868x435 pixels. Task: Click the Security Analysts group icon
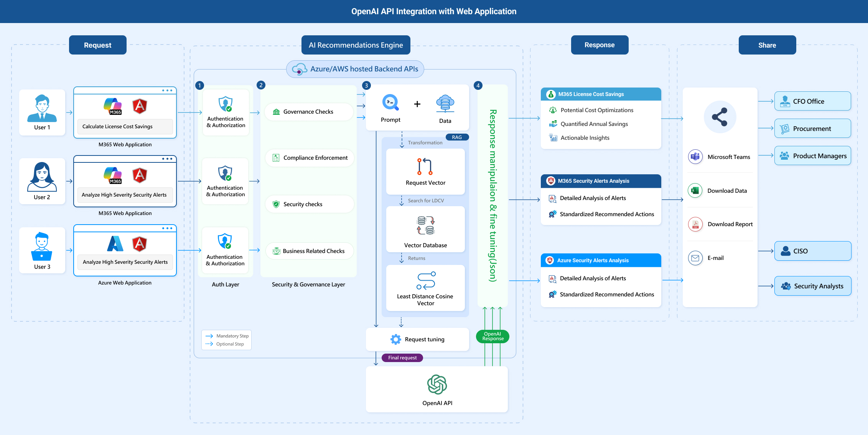tap(786, 286)
